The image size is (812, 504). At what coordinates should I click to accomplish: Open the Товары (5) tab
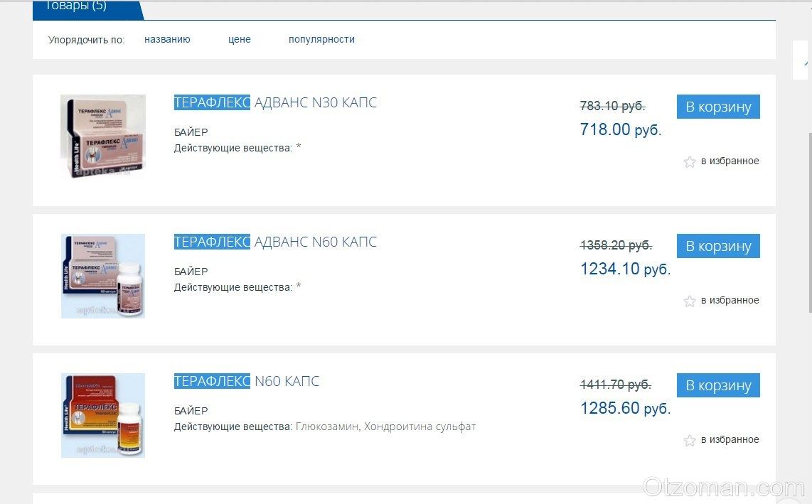[85, 10]
